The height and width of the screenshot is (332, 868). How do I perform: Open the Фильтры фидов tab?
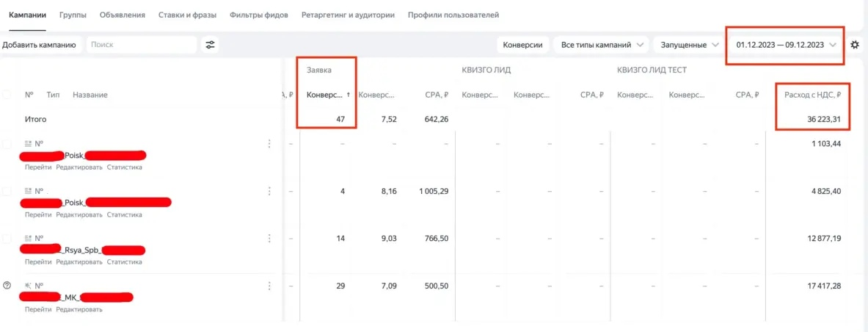(259, 15)
